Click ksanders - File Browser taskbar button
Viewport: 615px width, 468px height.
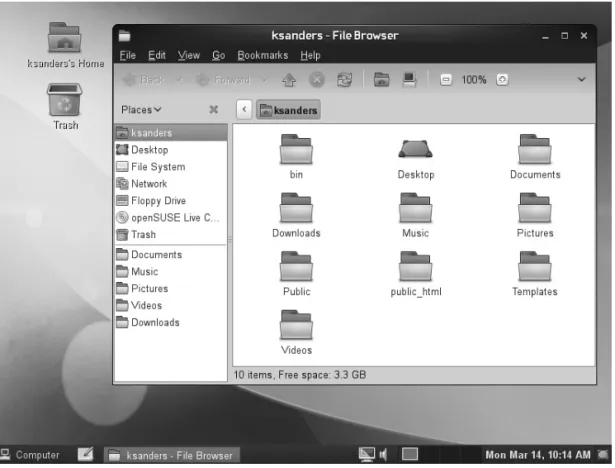pyautogui.click(x=172, y=457)
